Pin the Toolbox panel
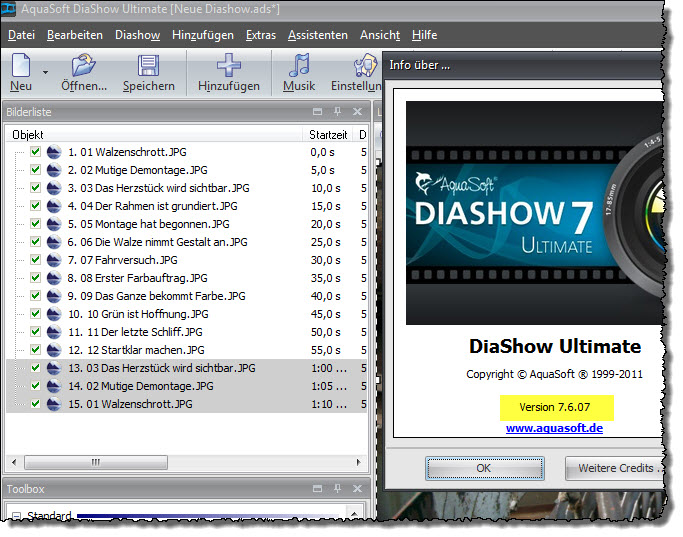This screenshot has width=683, height=537. coord(338,489)
